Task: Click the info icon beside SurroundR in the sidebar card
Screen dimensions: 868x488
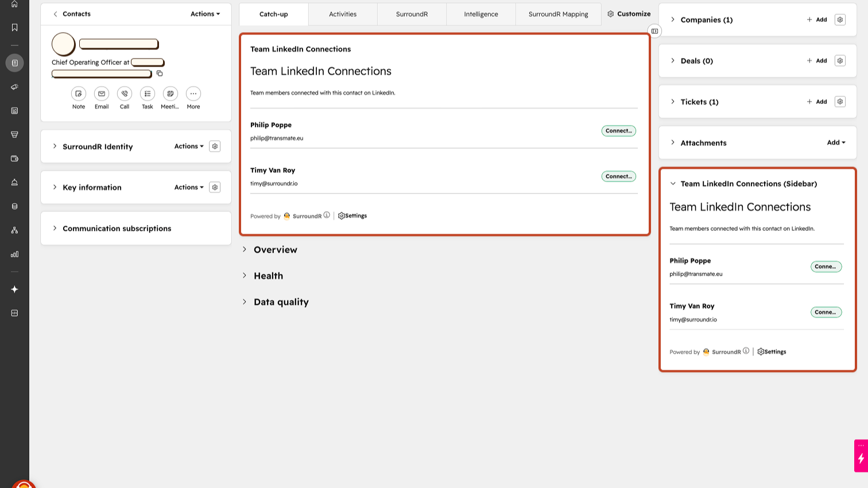Action: tap(746, 351)
